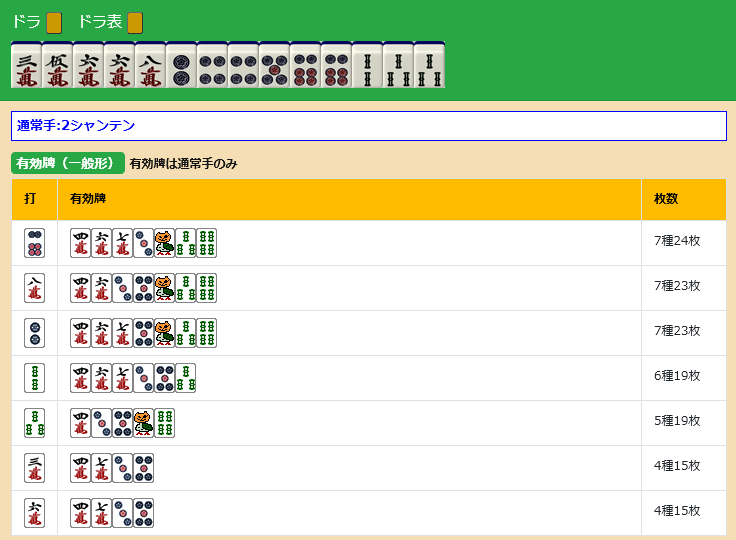
Task: Click the gold tile next to ドラ表
Action: click(x=135, y=22)
